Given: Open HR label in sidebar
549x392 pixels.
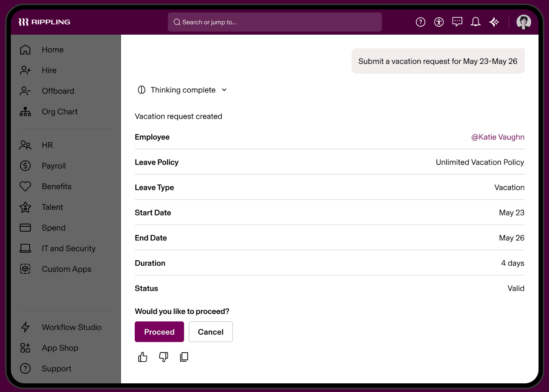Looking at the screenshot, I should [x=47, y=145].
